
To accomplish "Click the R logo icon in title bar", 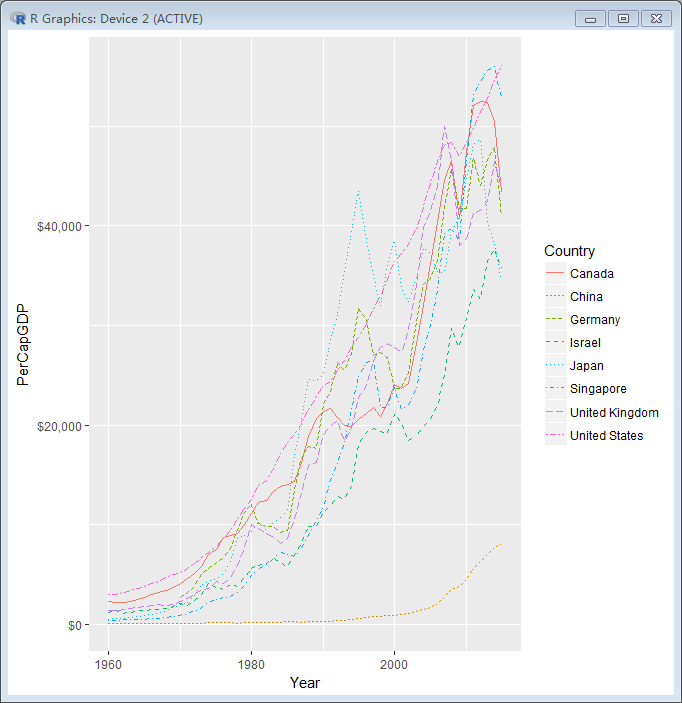I will coord(18,18).
